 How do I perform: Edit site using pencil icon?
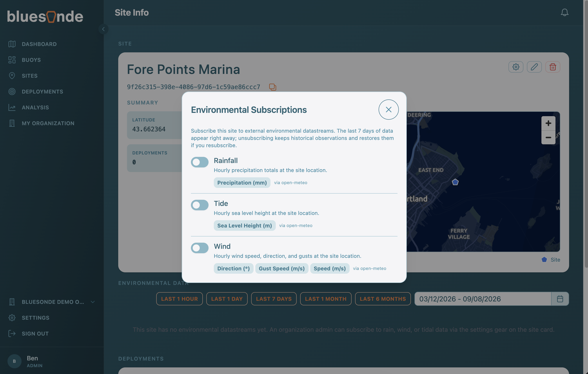[534, 67]
